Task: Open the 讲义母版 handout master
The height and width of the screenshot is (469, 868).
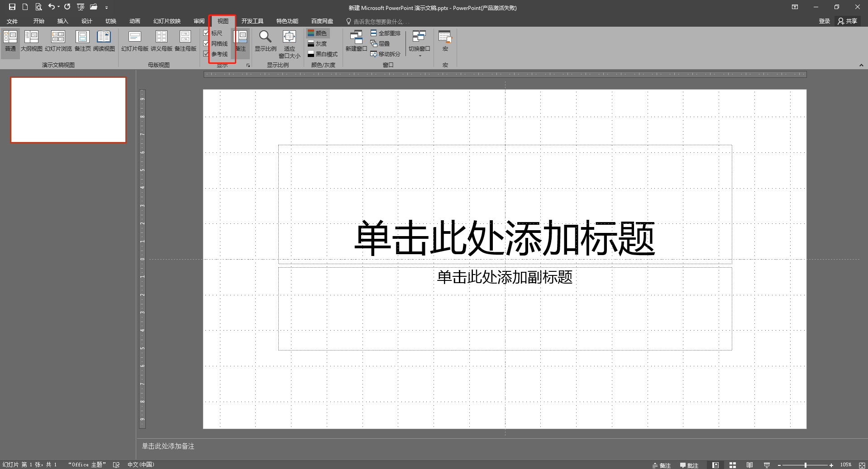Action: click(162, 41)
